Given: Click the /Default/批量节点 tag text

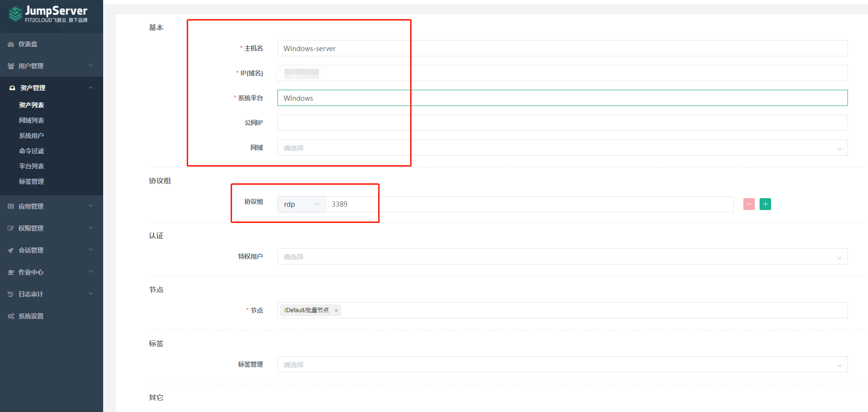Looking at the screenshot, I should (307, 310).
